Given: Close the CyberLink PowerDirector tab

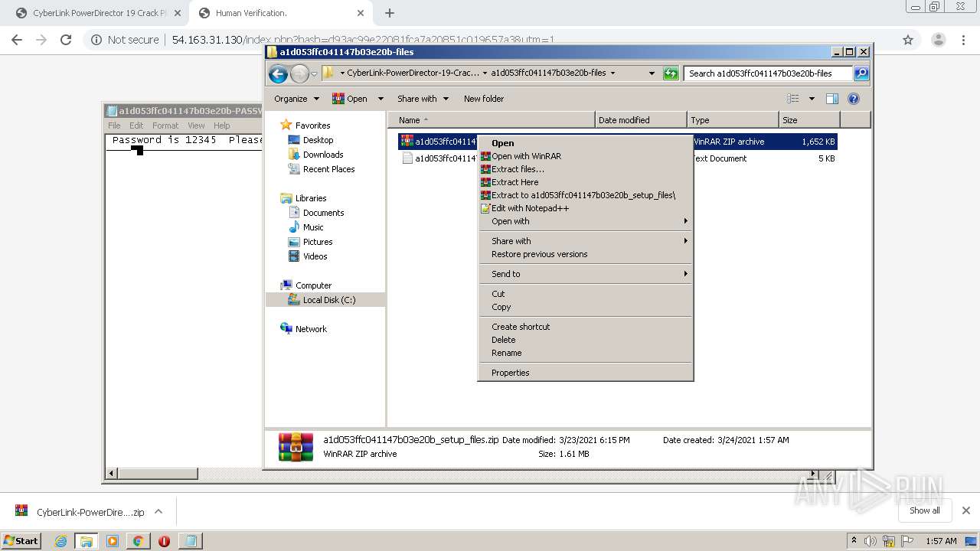Looking at the screenshot, I should [178, 13].
